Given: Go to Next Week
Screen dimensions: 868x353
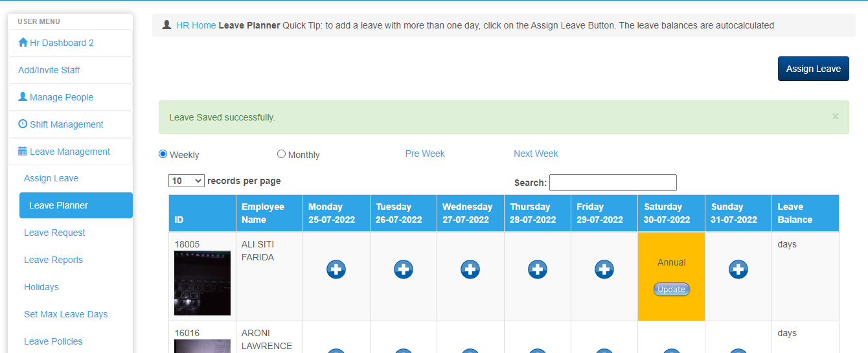Looking at the screenshot, I should pyautogui.click(x=536, y=154).
